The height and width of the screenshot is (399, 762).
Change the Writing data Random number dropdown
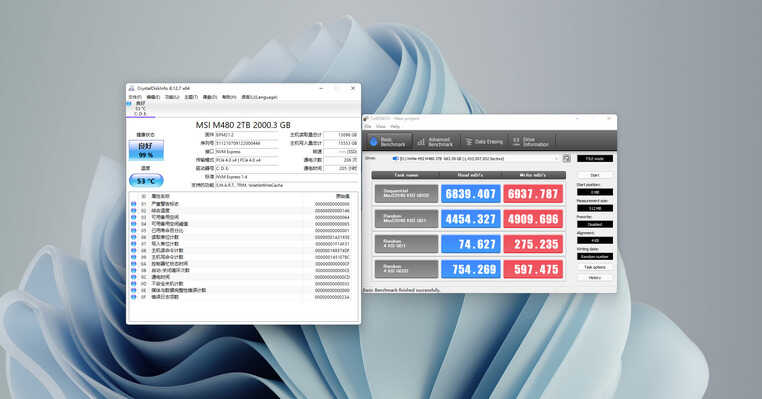click(595, 256)
